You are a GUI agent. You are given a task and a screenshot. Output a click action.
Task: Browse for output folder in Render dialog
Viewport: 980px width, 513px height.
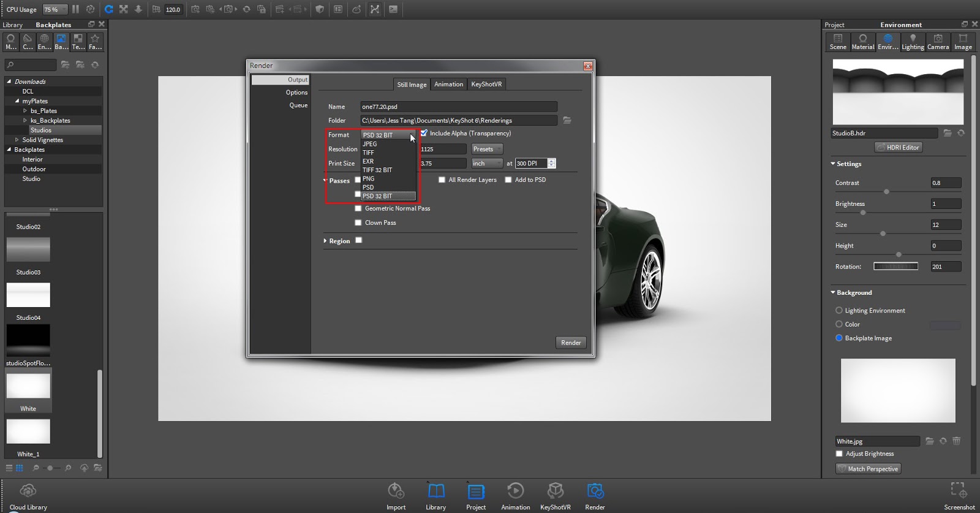click(x=567, y=120)
